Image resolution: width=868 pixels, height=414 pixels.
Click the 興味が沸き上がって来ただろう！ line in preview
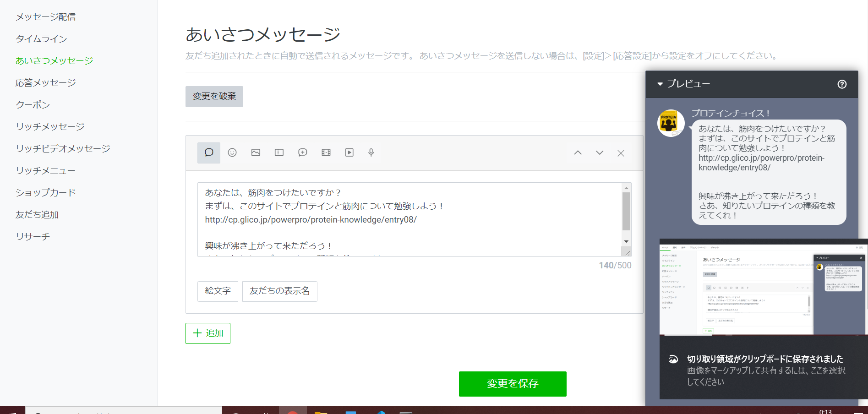(x=758, y=196)
